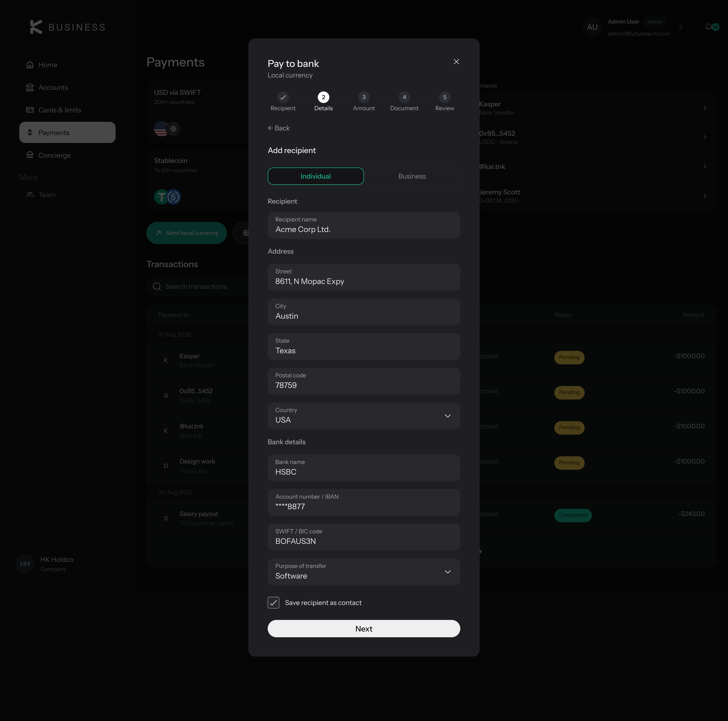Click the Home house icon

[30, 65]
